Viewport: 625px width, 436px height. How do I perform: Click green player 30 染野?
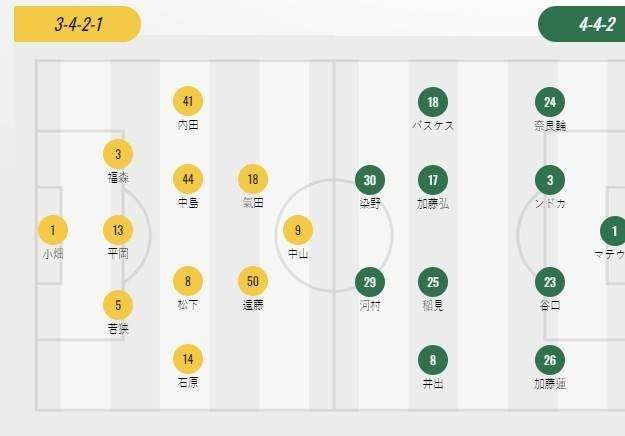370,180
